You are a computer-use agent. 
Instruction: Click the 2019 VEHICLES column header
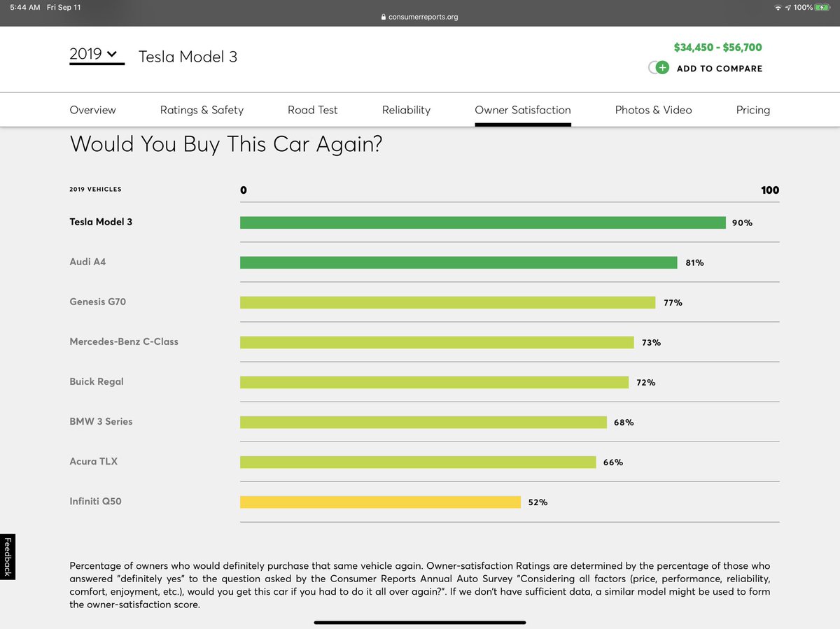click(95, 189)
